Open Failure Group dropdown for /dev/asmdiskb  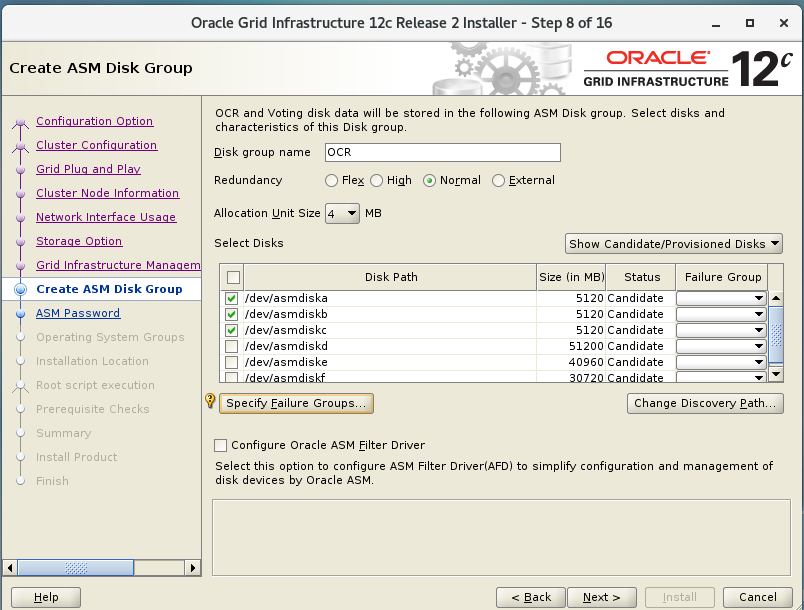pos(721,314)
